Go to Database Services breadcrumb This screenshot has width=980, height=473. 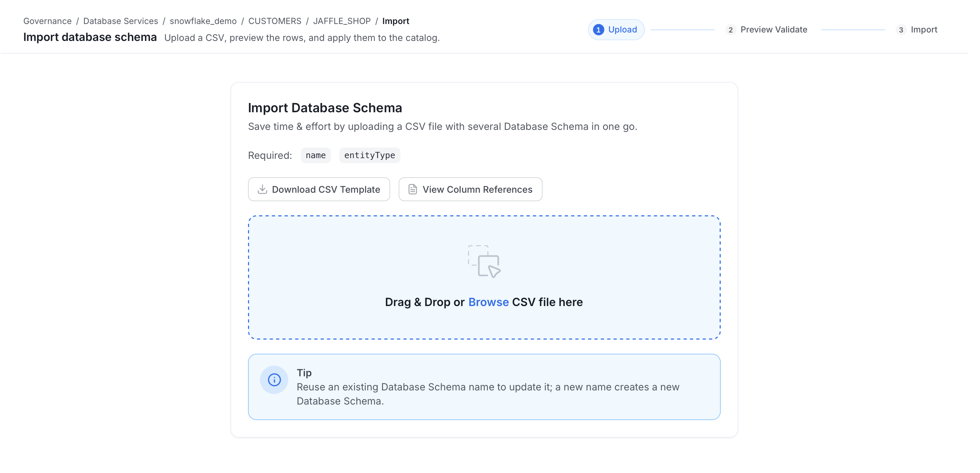point(121,21)
